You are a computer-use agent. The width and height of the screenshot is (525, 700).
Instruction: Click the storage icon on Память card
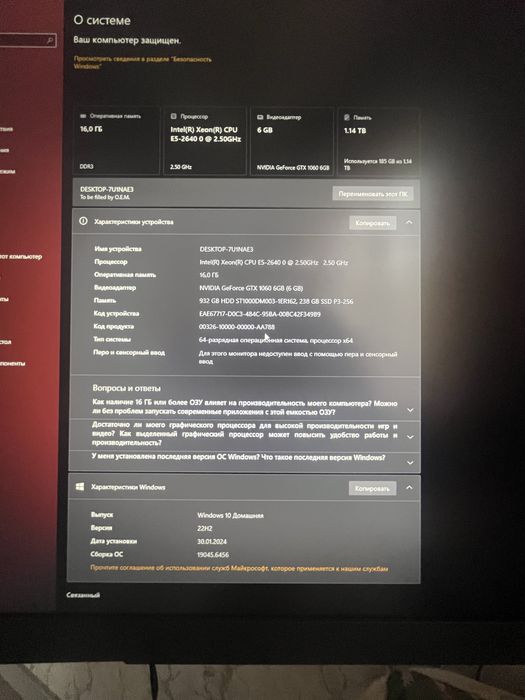(347, 117)
